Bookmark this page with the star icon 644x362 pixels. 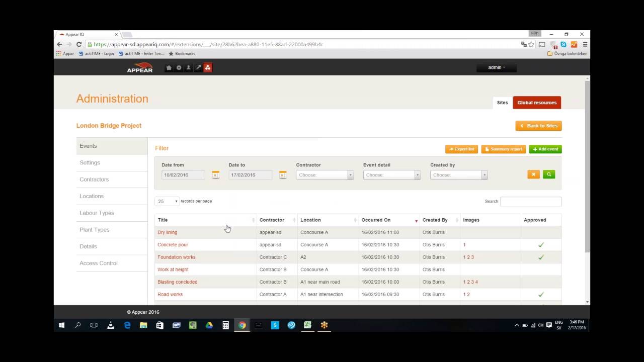tap(531, 44)
